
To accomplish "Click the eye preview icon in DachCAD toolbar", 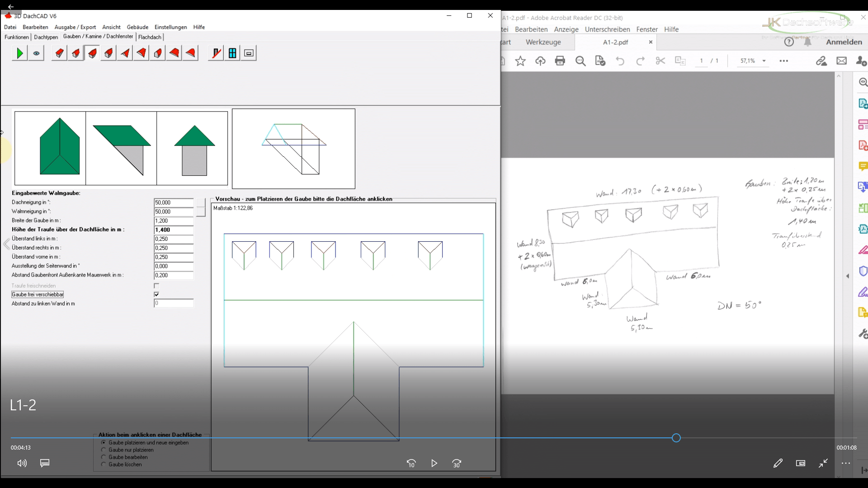I will [36, 53].
